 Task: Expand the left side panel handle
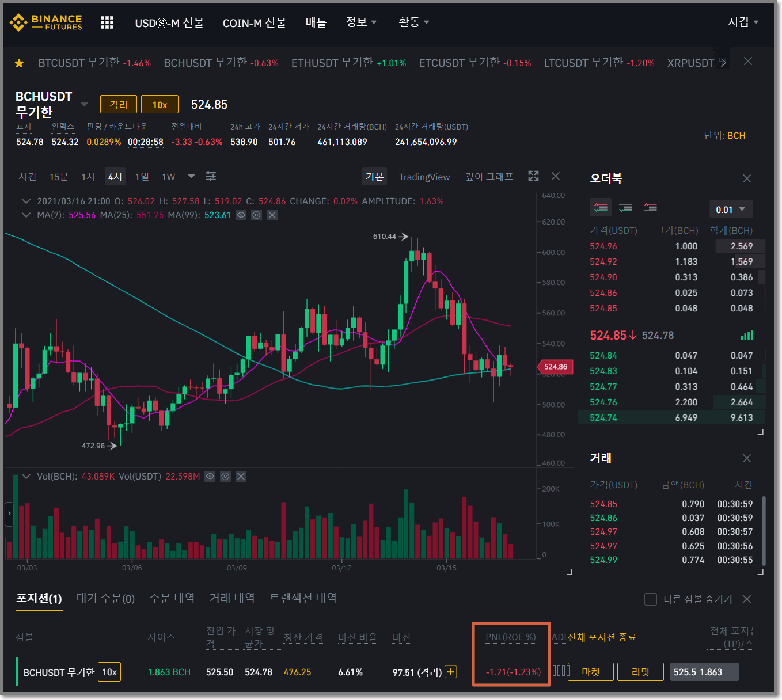click(x=9, y=513)
